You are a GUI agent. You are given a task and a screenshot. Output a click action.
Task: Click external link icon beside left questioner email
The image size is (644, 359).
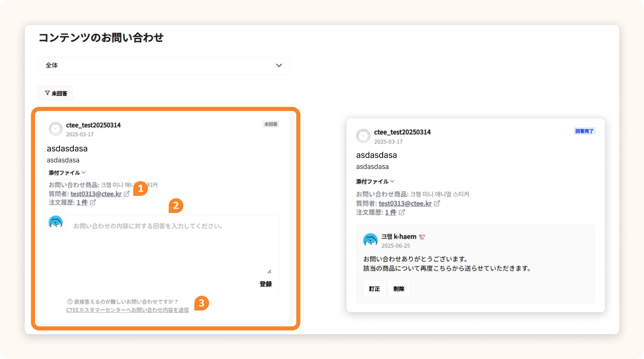pyautogui.click(x=127, y=194)
